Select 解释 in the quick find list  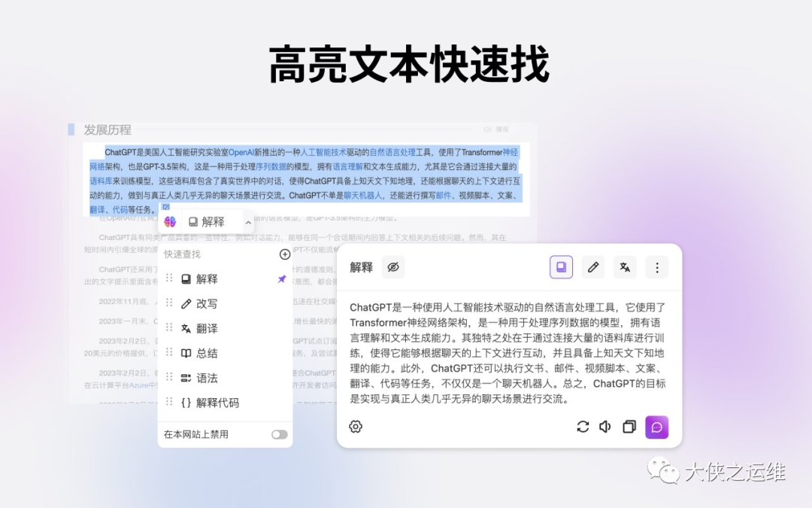226,279
